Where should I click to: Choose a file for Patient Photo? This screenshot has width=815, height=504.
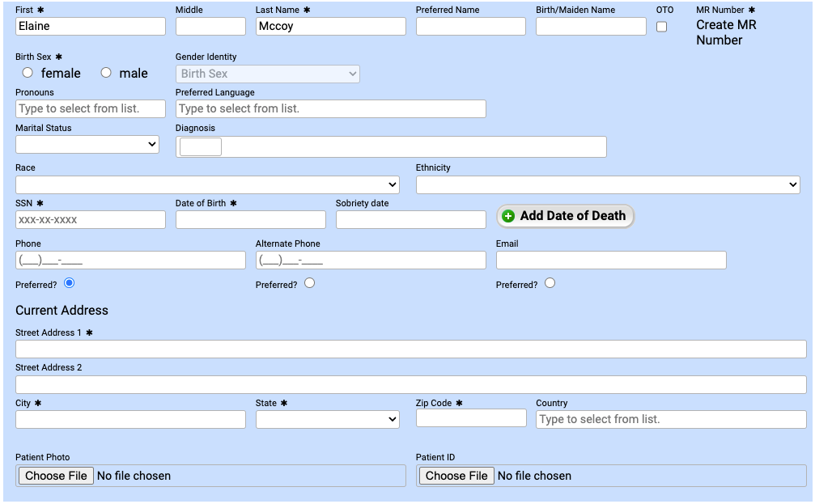[x=55, y=476]
